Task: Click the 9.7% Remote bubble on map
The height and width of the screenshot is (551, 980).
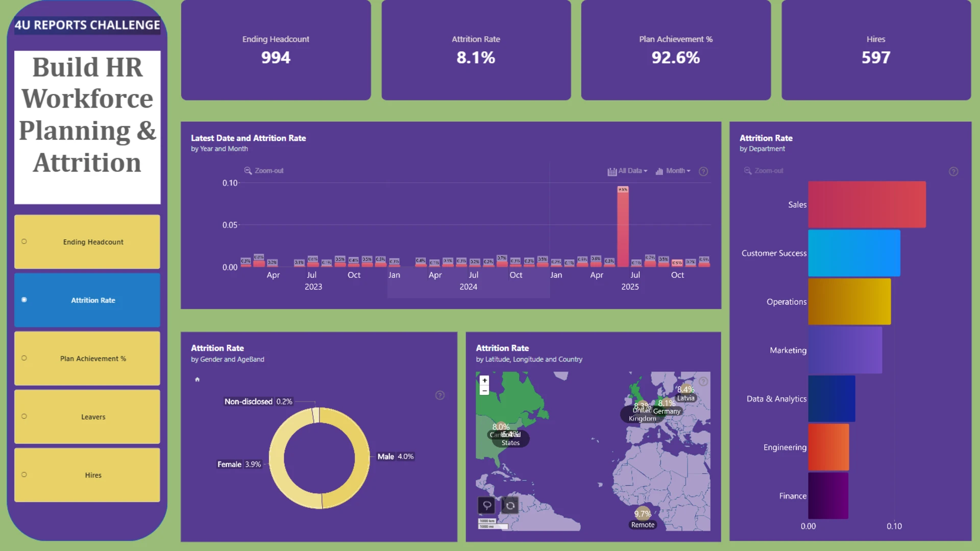Action: tap(643, 514)
